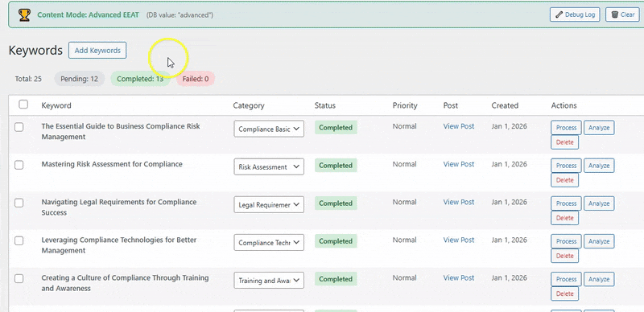Process the Leveraging Compliance Technologies keyword
The image size is (644, 312).
pos(566,241)
